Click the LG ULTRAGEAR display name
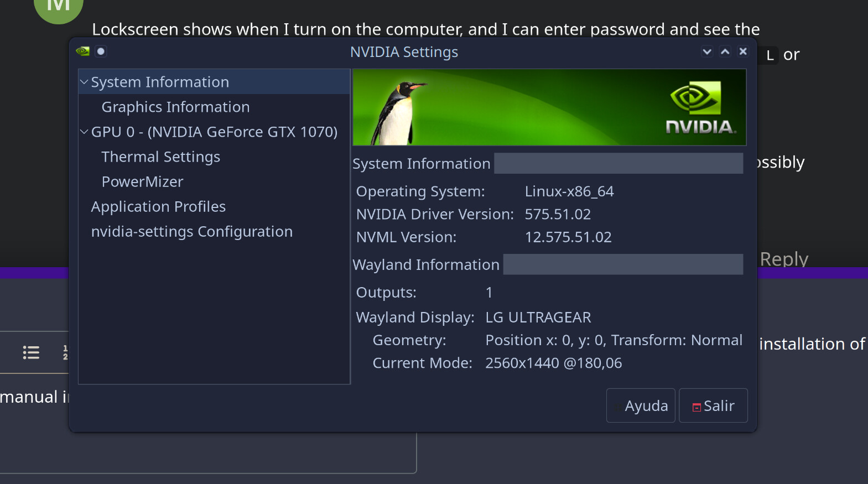The height and width of the screenshot is (484, 868). (538, 317)
